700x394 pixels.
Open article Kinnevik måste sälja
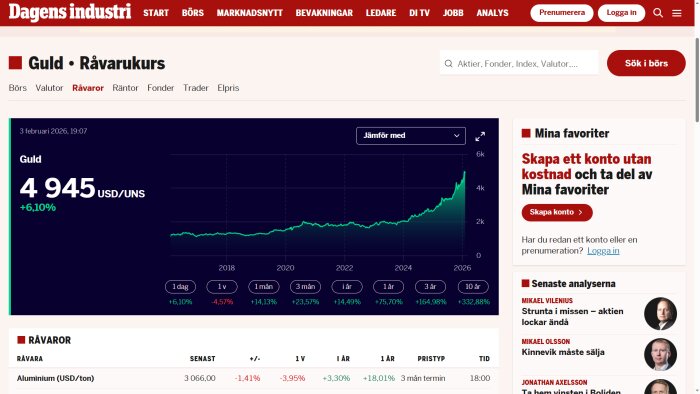[x=563, y=352]
